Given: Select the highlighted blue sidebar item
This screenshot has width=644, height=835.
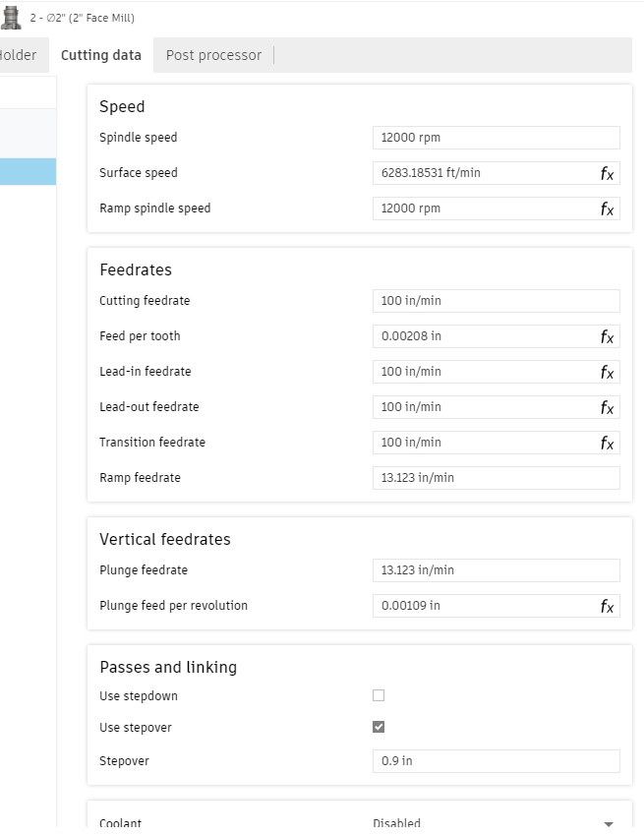Looking at the screenshot, I should tap(28, 171).
